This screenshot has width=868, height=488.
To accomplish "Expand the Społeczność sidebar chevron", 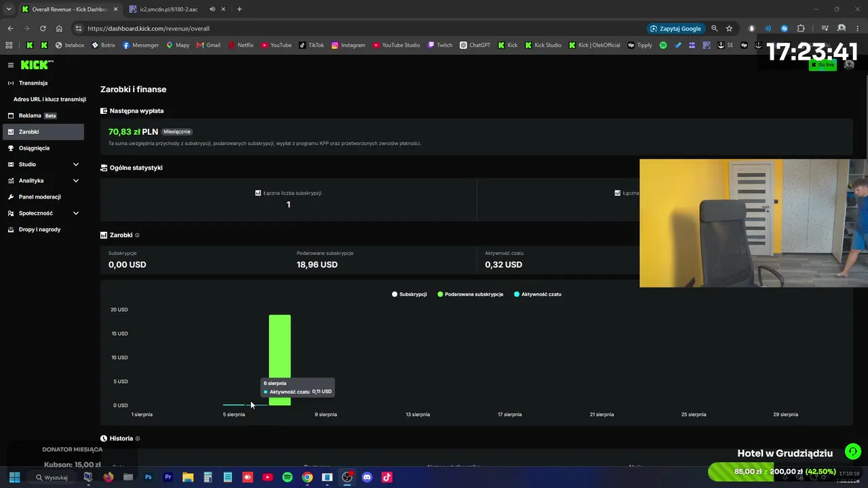I will (76, 213).
